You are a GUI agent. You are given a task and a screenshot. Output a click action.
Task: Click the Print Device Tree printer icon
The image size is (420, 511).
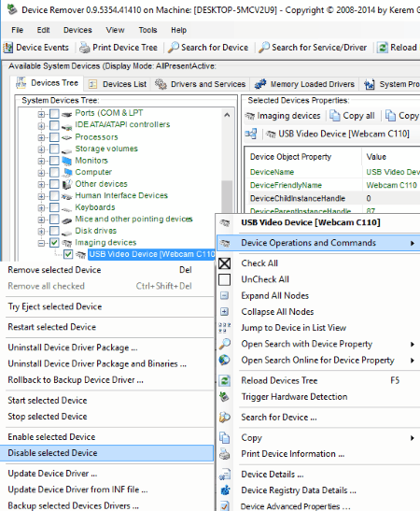click(x=85, y=48)
